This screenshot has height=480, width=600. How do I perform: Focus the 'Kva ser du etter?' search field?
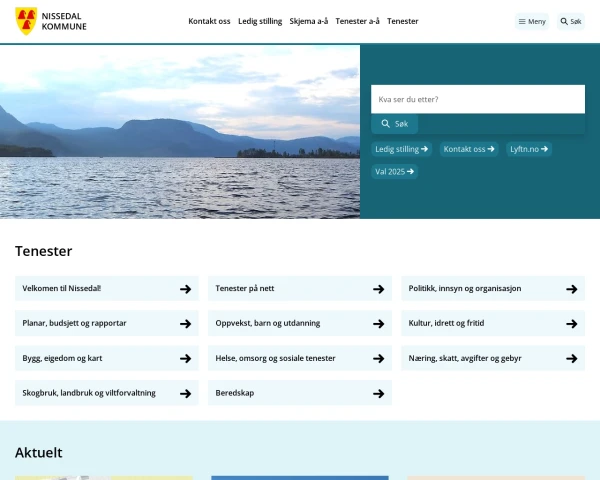tap(477, 99)
